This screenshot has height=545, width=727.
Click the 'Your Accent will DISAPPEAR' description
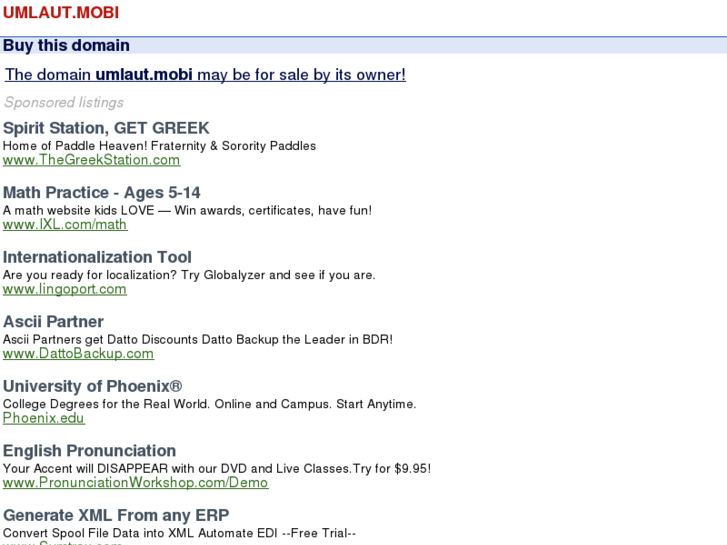pos(216,468)
